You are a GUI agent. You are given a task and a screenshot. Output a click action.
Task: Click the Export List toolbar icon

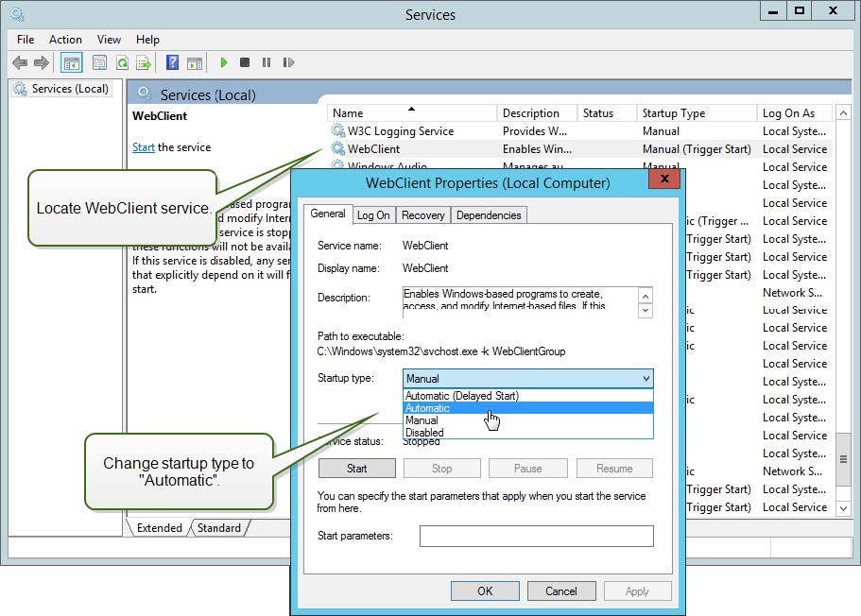pyautogui.click(x=144, y=63)
